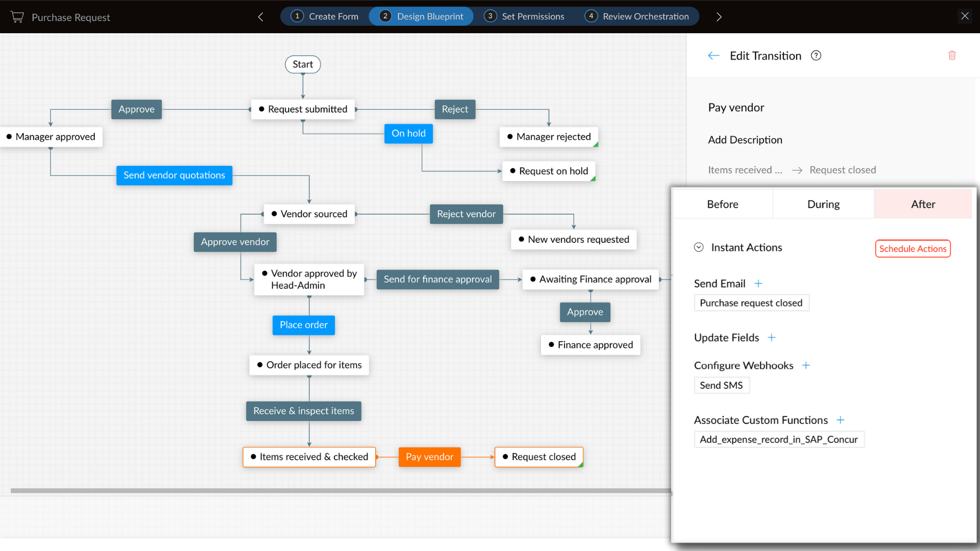This screenshot has height=551, width=980.
Task: Click the truncated Items received source label
Action: point(745,170)
